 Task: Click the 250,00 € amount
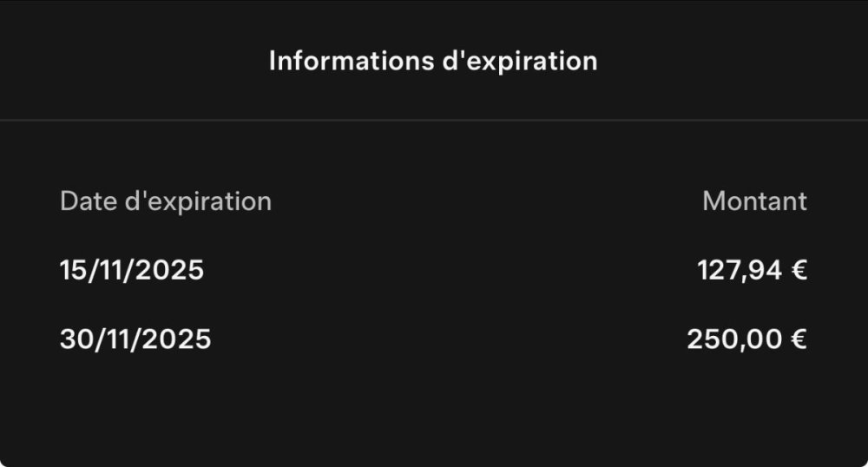point(746,339)
